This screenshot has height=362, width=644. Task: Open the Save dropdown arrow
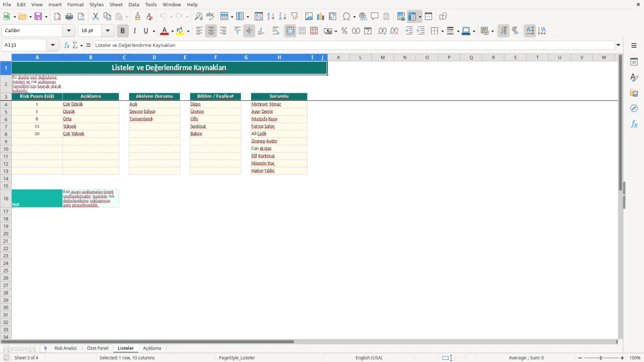pos(46,17)
